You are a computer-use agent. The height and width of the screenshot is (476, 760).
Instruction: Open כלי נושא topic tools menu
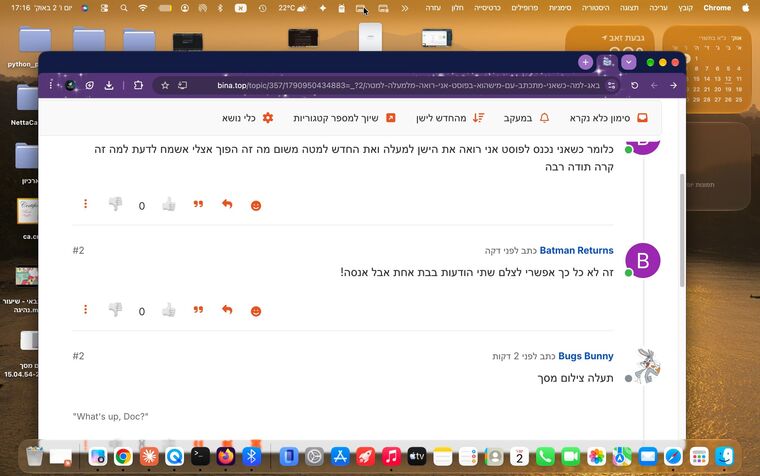coord(248,118)
